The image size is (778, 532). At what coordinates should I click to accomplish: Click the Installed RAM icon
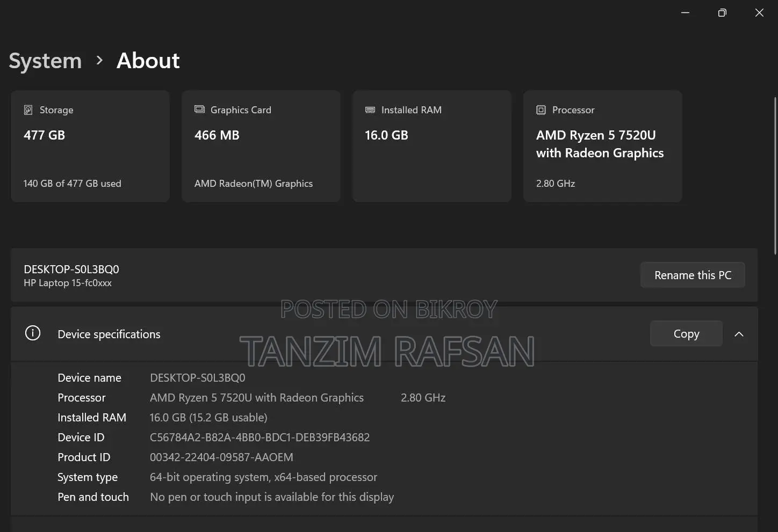[x=370, y=110]
